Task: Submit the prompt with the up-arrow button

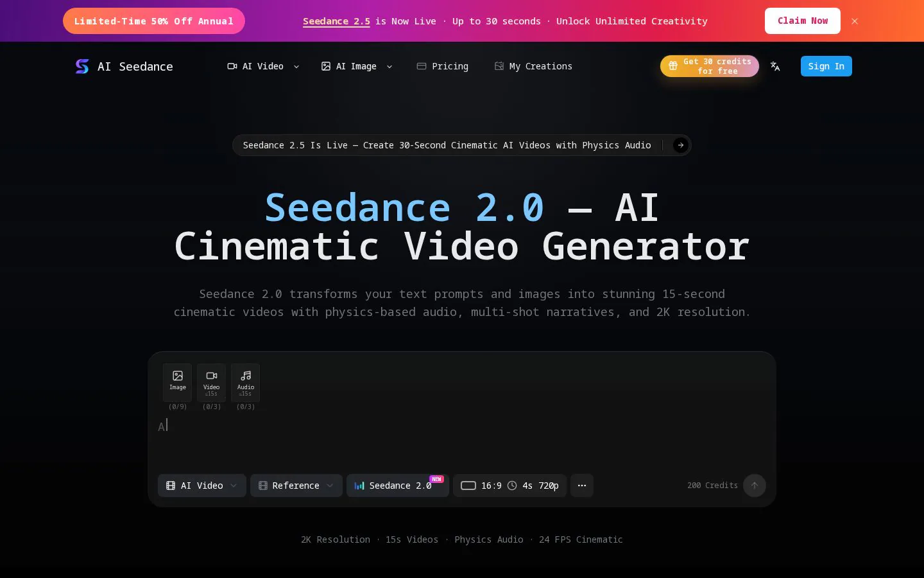Action: (755, 486)
